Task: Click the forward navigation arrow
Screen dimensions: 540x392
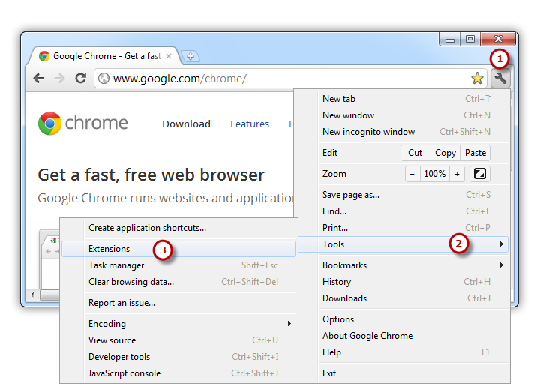Action: pyautogui.click(x=59, y=79)
